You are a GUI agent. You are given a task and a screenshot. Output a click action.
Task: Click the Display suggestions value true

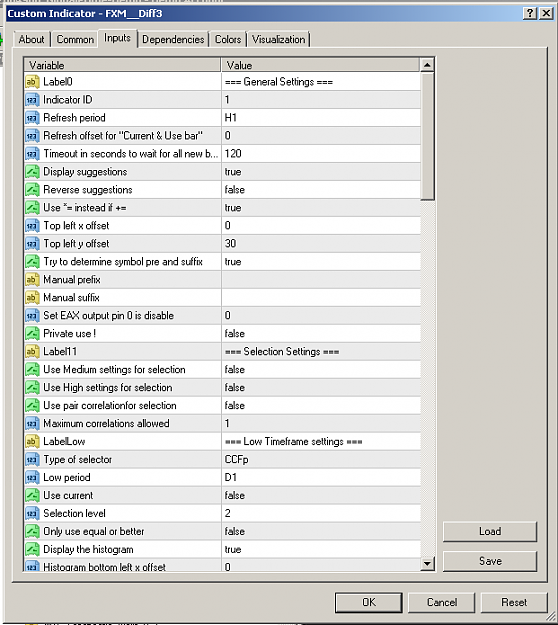point(233,172)
